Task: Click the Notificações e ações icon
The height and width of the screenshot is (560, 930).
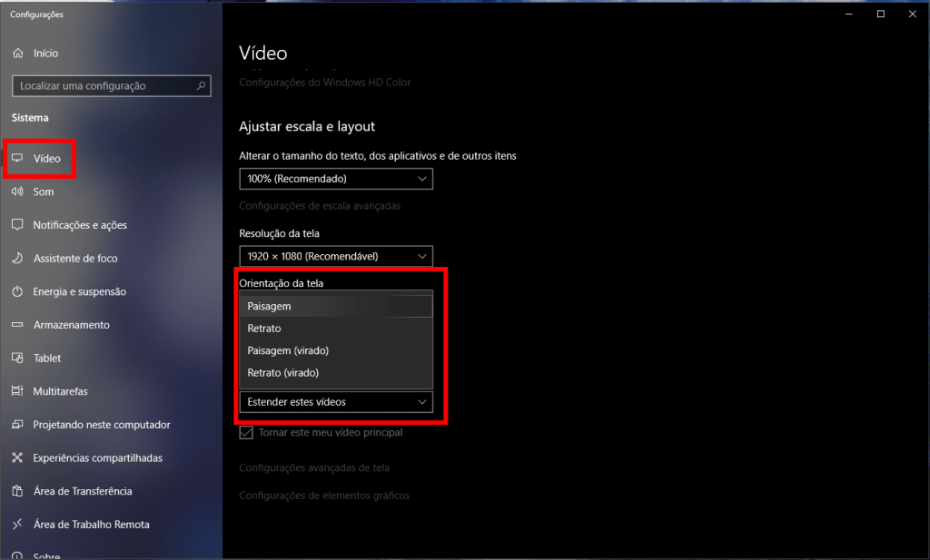Action: [18, 225]
